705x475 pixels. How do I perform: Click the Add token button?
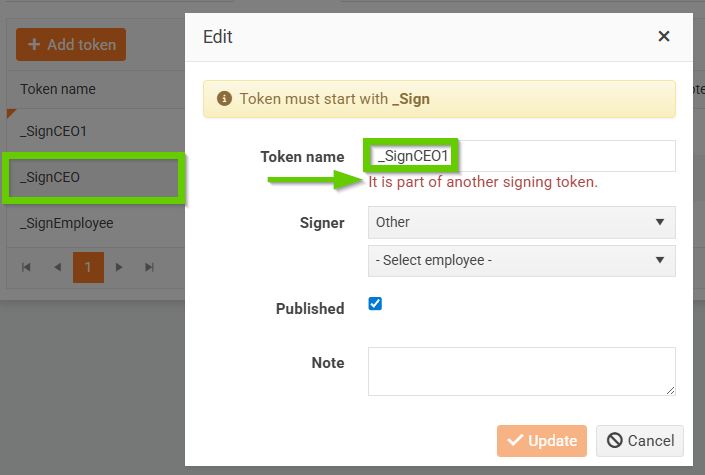coord(71,44)
